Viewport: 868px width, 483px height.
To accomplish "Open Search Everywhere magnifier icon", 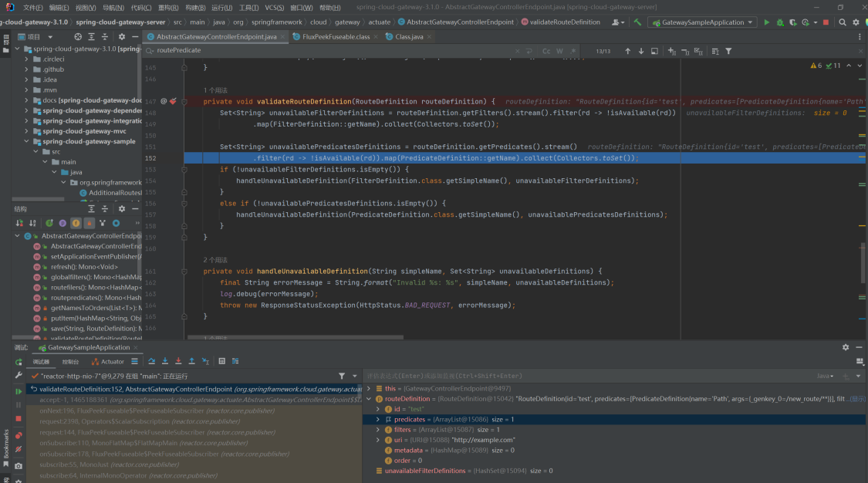I will tap(842, 22).
